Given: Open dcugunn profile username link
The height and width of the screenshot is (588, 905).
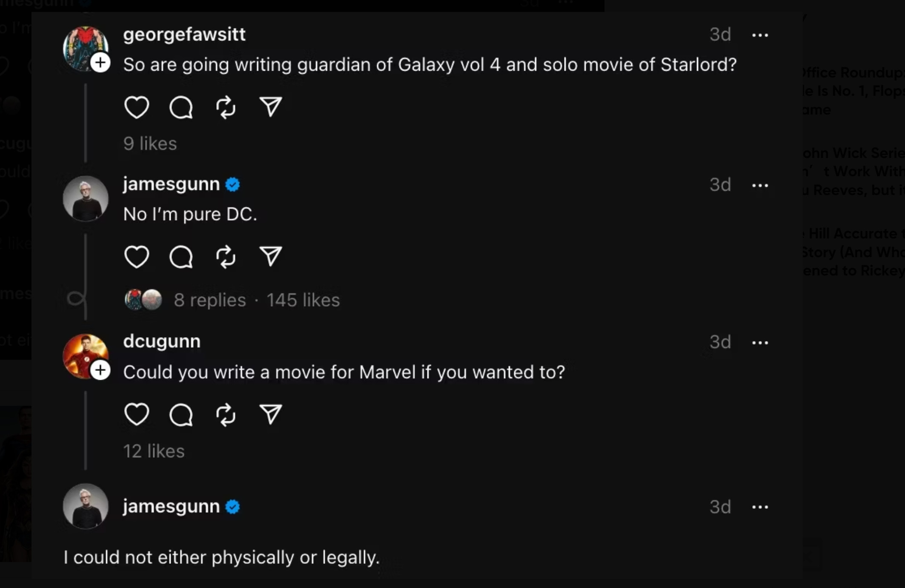Looking at the screenshot, I should (x=162, y=341).
